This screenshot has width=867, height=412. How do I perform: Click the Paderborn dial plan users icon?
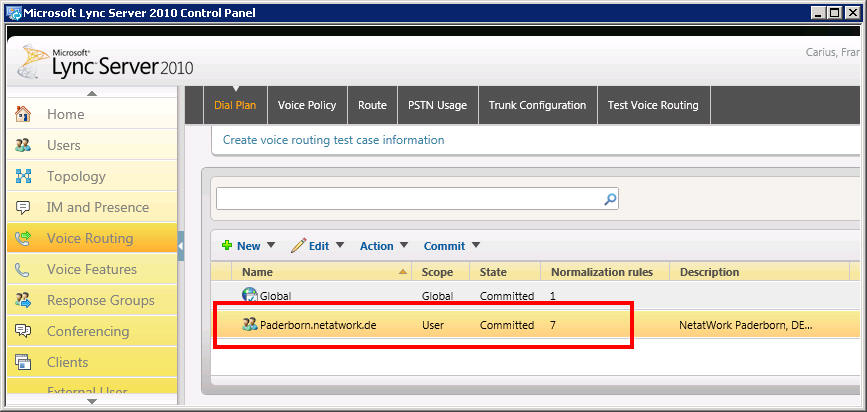tap(250, 325)
